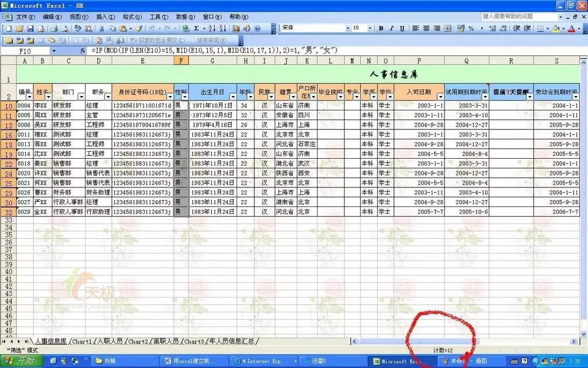Open the font color swatch dropdown

[578, 28]
